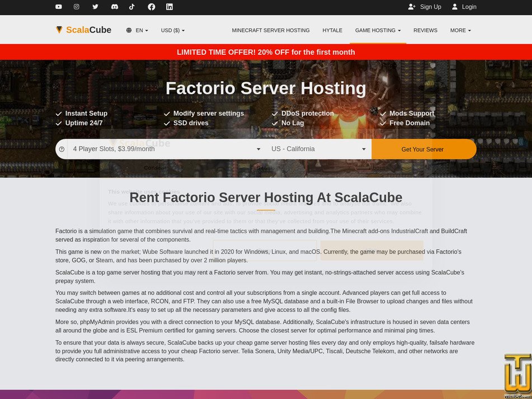Click the globe language icon

(128, 30)
